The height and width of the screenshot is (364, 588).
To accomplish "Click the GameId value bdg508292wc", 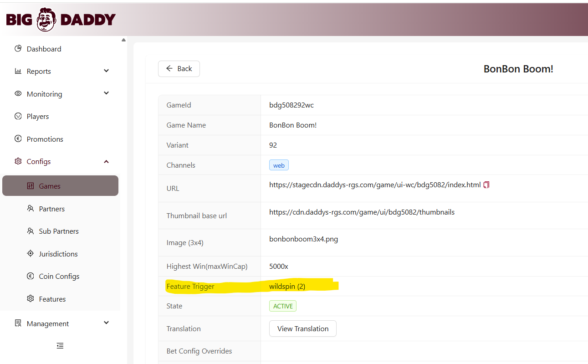I will click(291, 105).
